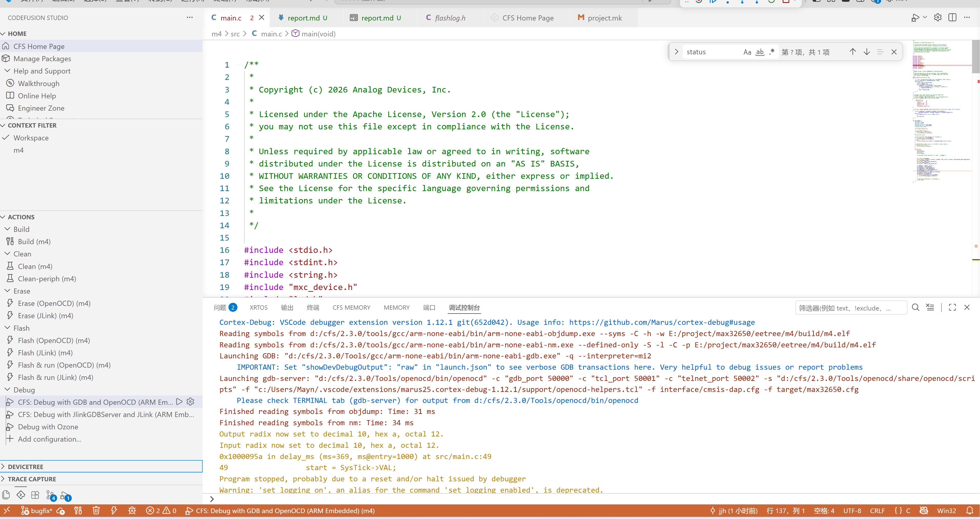Screen dimensions: 980x519
Task: Publish changes using cloud upload icon
Action: [x=61, y=511]
